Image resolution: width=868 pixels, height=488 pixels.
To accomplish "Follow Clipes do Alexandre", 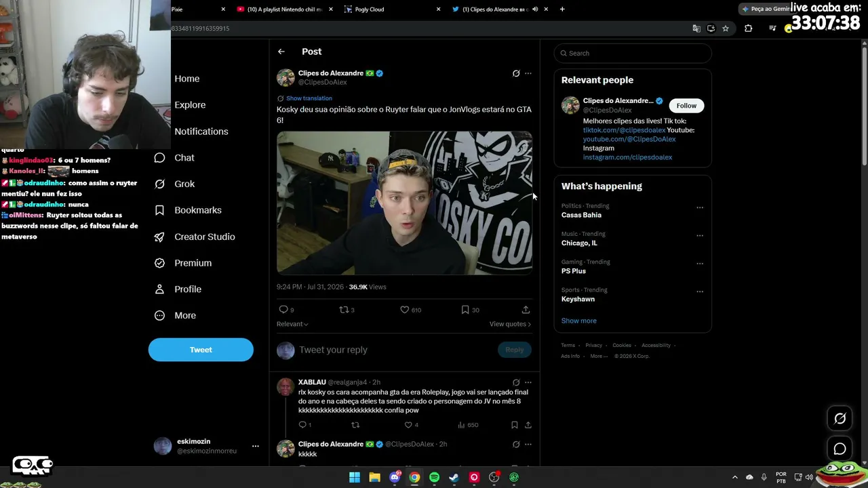I will 686,106.
